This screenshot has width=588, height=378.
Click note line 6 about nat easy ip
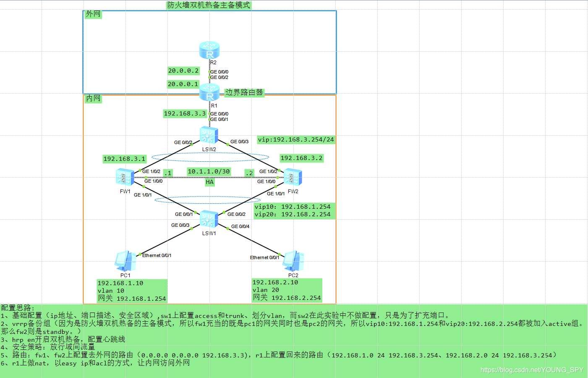click(x=95, y=363)
